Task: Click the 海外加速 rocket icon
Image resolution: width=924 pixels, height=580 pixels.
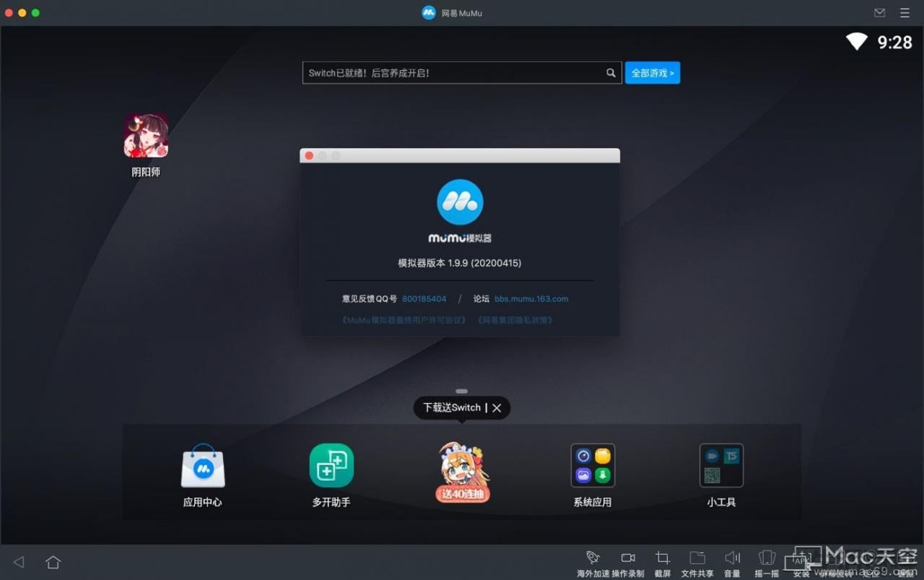Action: [x=593, y=558]
